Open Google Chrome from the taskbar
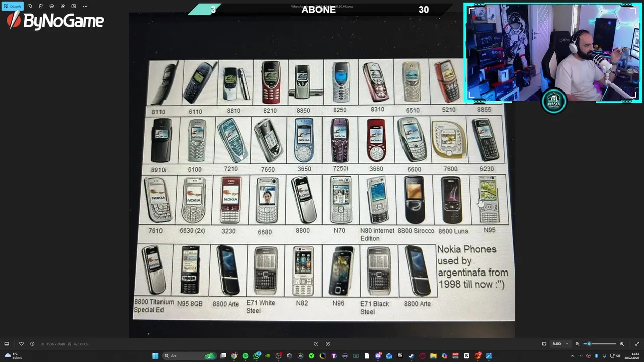The width and height of the screenshot is (644, 362). point(234,356)
